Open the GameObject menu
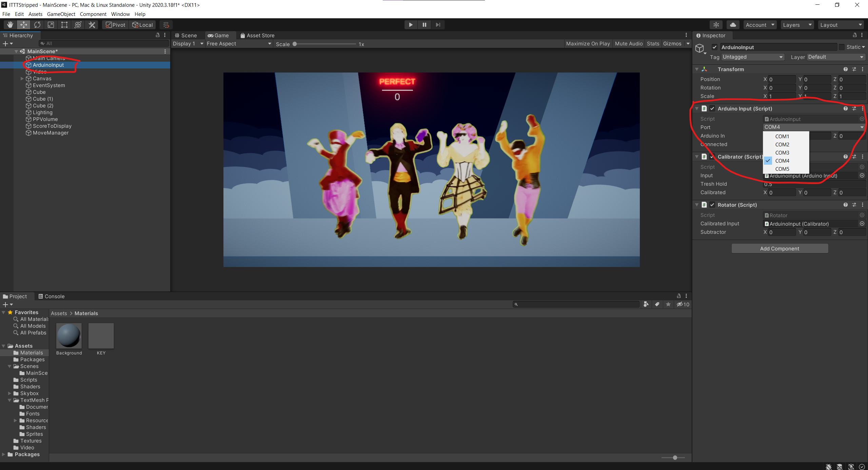The image size is (868, 470). [x=61, y=14]
